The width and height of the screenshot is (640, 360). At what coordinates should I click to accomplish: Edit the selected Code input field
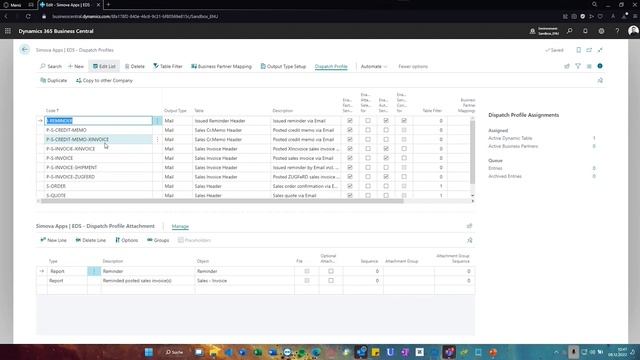click(98, 121)
